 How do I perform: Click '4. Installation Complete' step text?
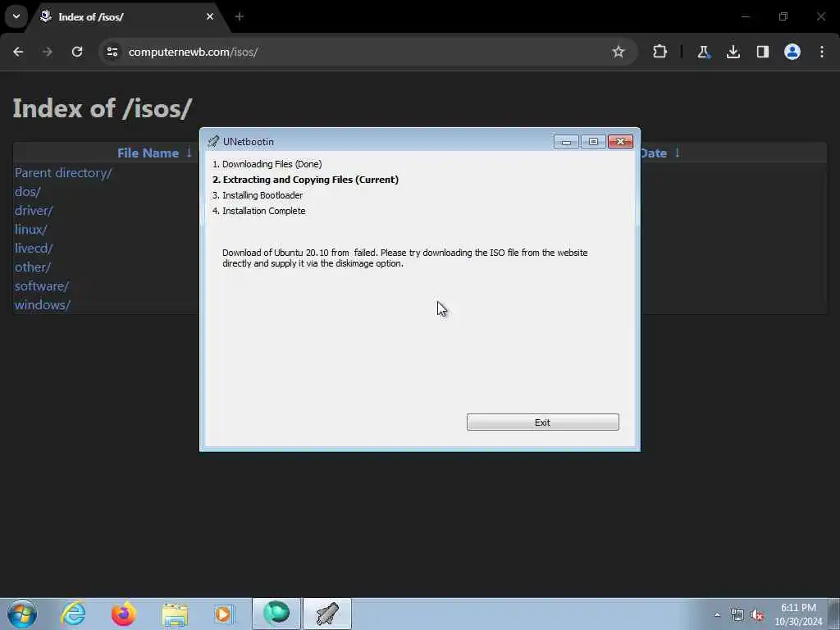pyautogui.click(x=258, y=211)
